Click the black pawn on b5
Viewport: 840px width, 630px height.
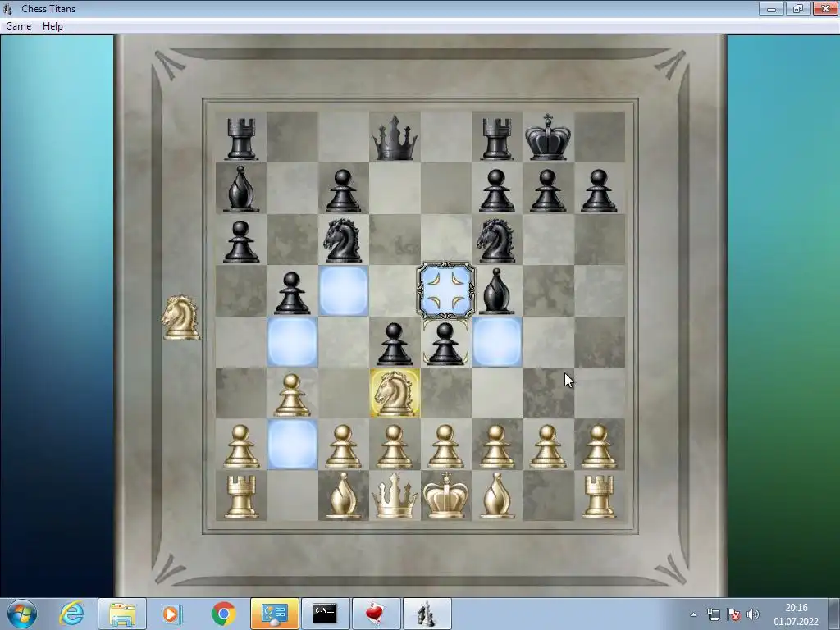[x=291, y=293]
